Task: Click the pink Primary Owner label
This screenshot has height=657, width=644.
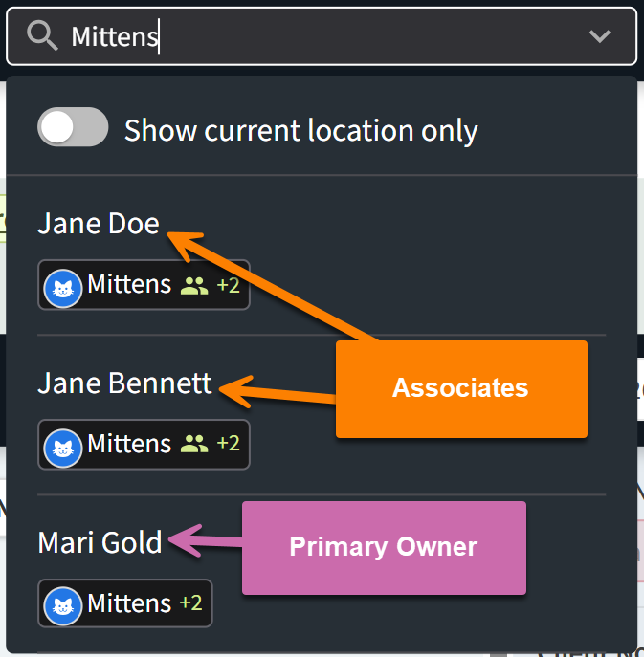Action: pos(384,547)
